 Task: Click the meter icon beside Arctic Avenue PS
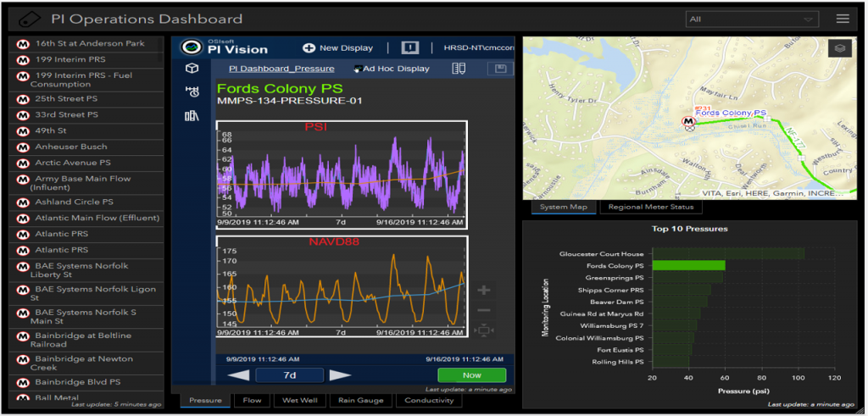point(23,164)
